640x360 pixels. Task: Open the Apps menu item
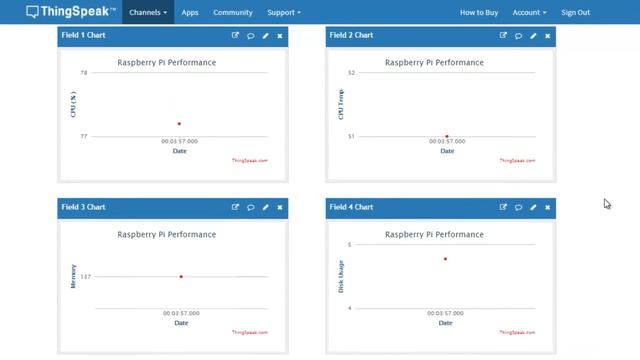[x=190, y=13]
